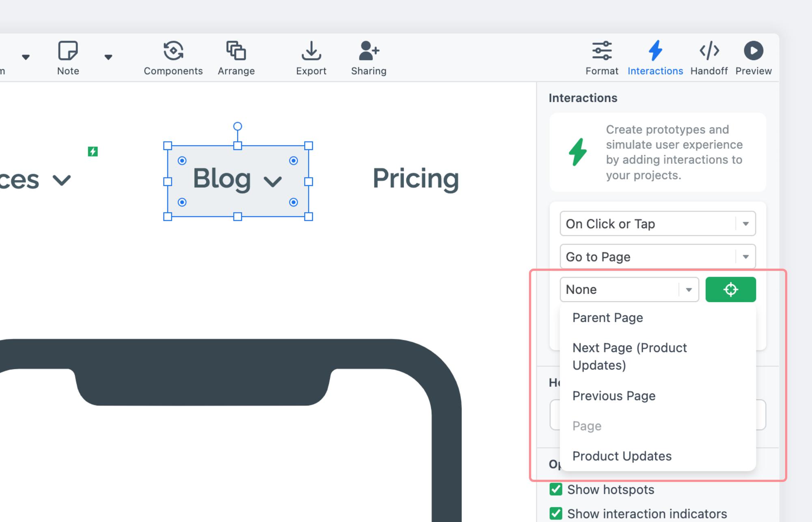The width and height of the screenshot is (812, 522).
Task: Open the Note tool
Action: [68, 58]
